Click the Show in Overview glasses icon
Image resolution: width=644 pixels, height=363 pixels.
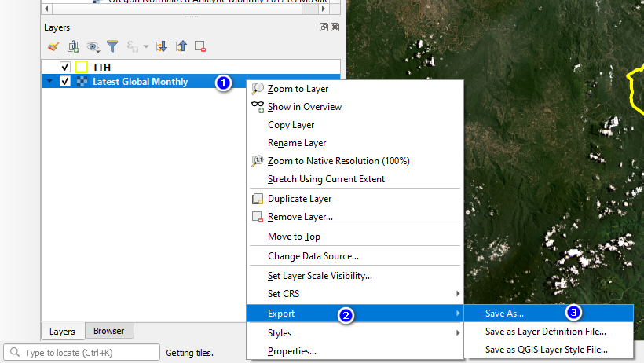pos(258,107)
